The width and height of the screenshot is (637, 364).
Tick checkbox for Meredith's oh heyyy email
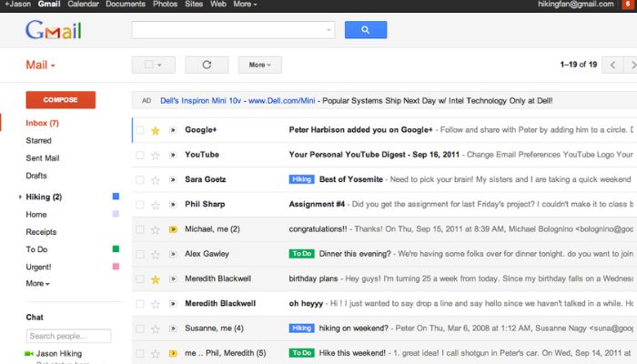click(140, 303)
